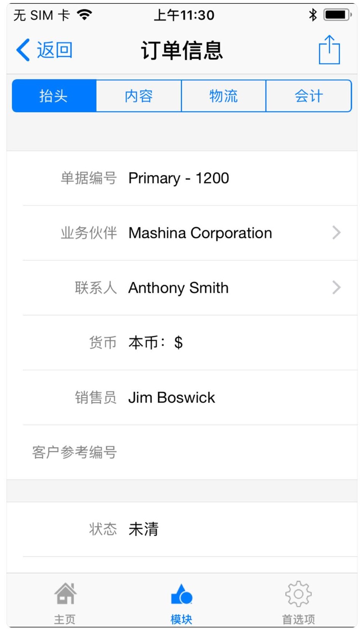Tap the battery indicator icon
Image resolution: width=364 pixels, height=629 pixels.
(337, 15)
